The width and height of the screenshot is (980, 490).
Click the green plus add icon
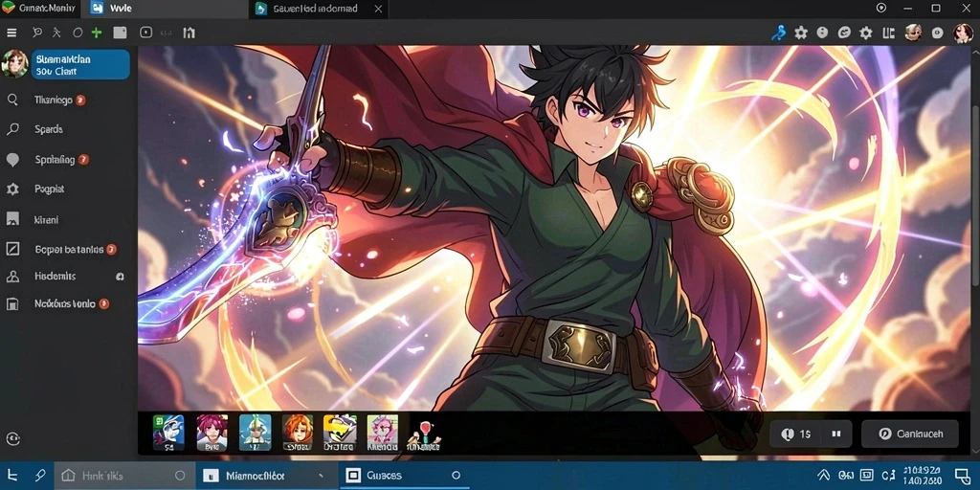[x=97, y=33]
